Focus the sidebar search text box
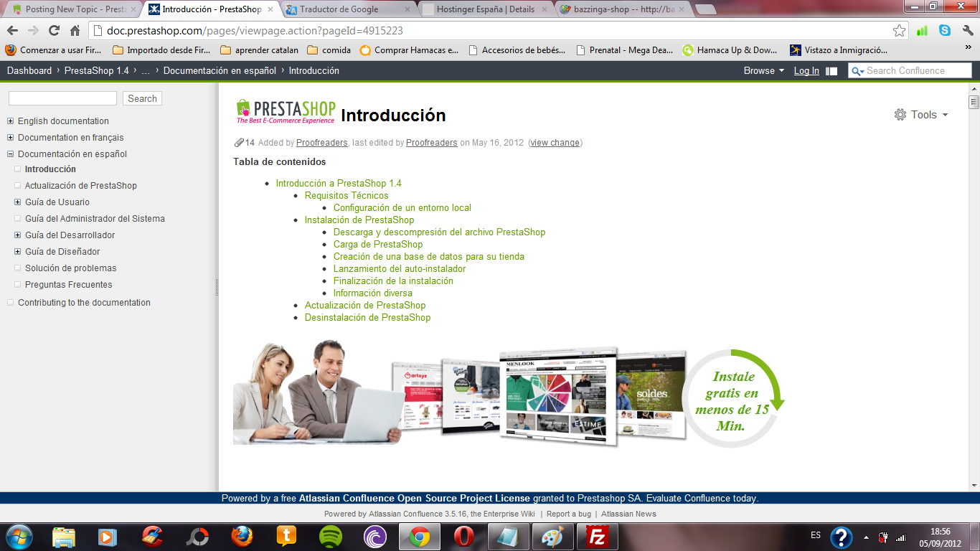Viewport: 980px width, 551px height. (62, 98)
